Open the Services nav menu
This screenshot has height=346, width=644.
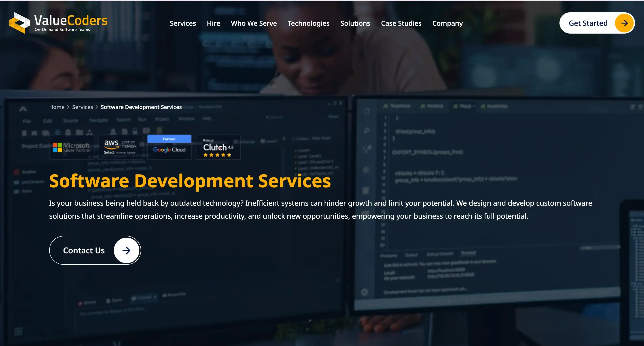183,23
